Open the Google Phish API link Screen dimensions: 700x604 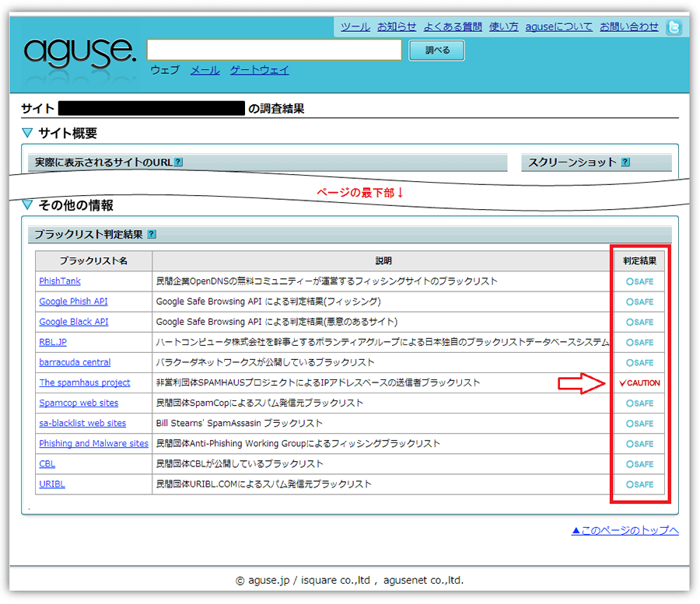(73, 302)
